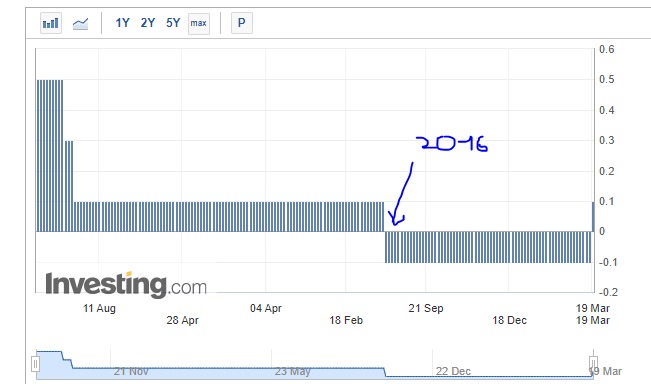Click the P button in chart toolbar
Image resolution: width=651 pixels, height=384 pixels.
242,23
